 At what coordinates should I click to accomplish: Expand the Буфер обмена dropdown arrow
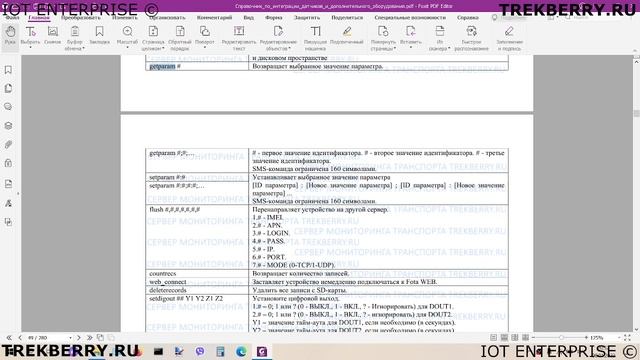(83, 48)
